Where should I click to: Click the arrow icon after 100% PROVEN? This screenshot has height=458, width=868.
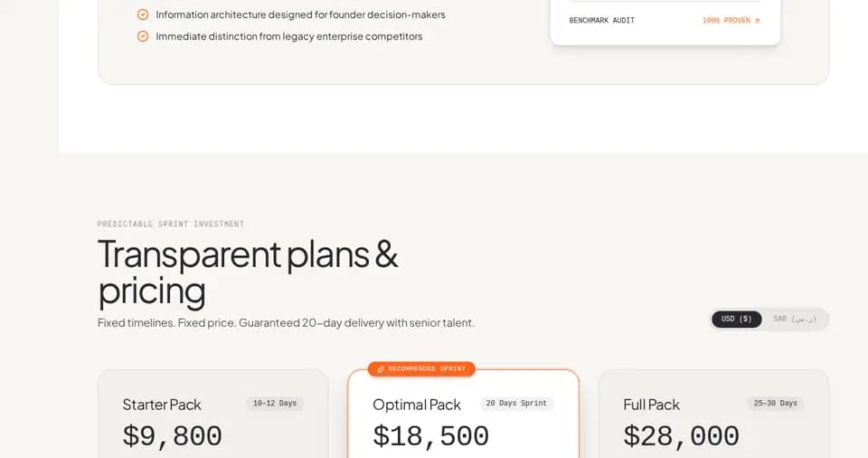pos(758,21)
